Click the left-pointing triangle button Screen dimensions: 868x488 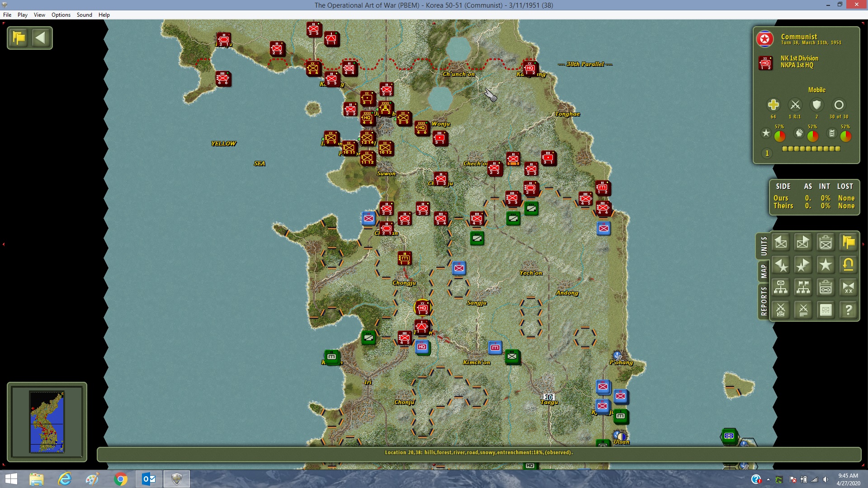tap(41, 38)
